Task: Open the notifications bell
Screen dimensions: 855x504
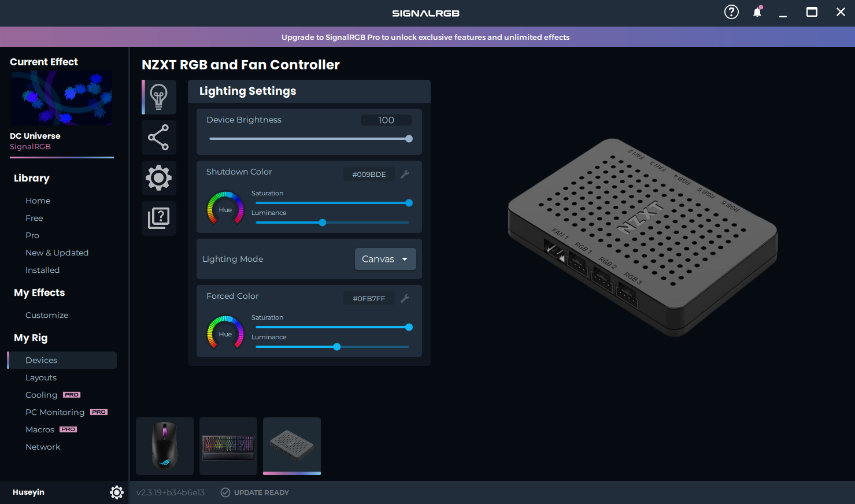Action: [x=757, y=12]
